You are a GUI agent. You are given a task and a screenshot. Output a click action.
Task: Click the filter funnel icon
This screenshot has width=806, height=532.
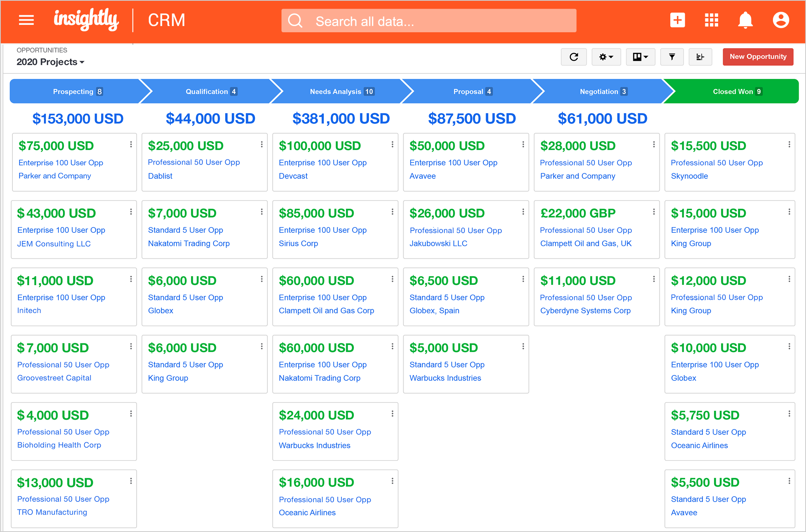[x=672, y=57]
